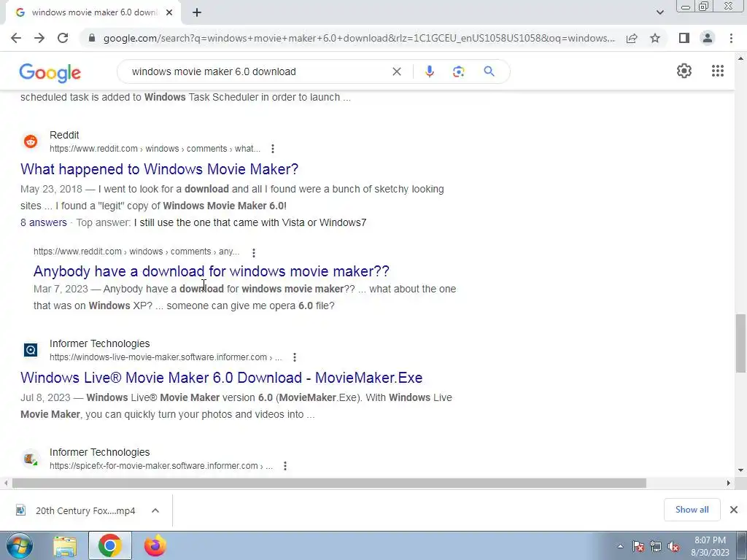Edit the Google search query field

tap(258, 71)
